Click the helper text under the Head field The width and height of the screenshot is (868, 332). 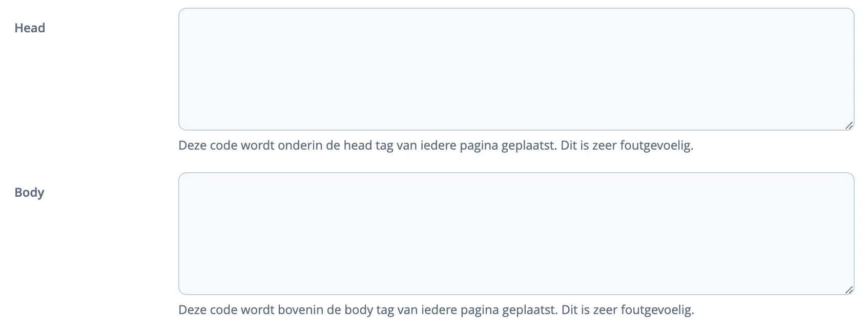(436, 145)
